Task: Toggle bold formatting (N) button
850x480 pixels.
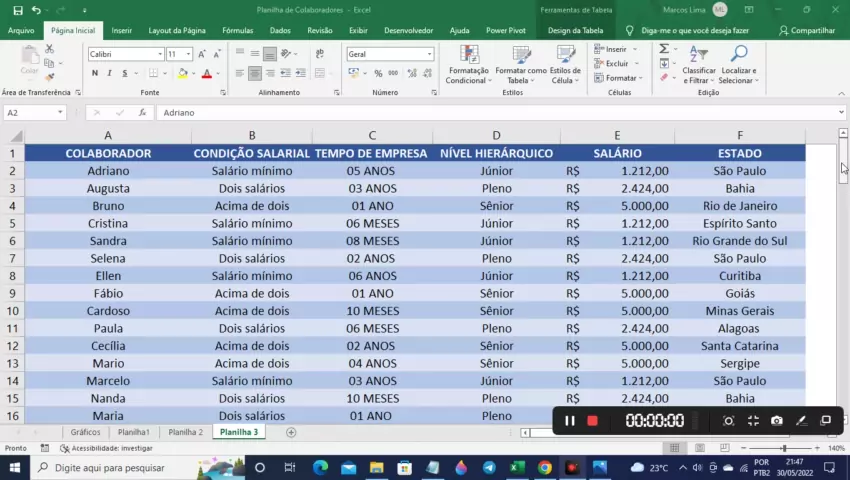Action: click(x=95, y=73)
